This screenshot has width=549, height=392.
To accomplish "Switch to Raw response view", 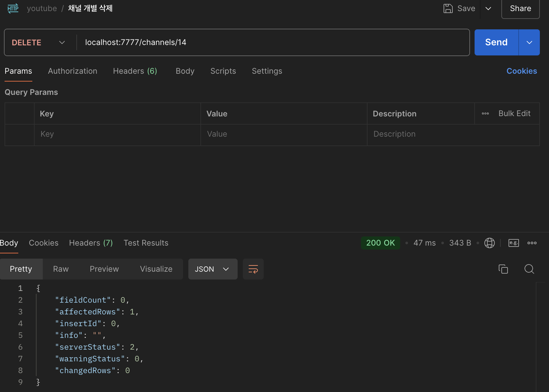I will pos(61,269).
